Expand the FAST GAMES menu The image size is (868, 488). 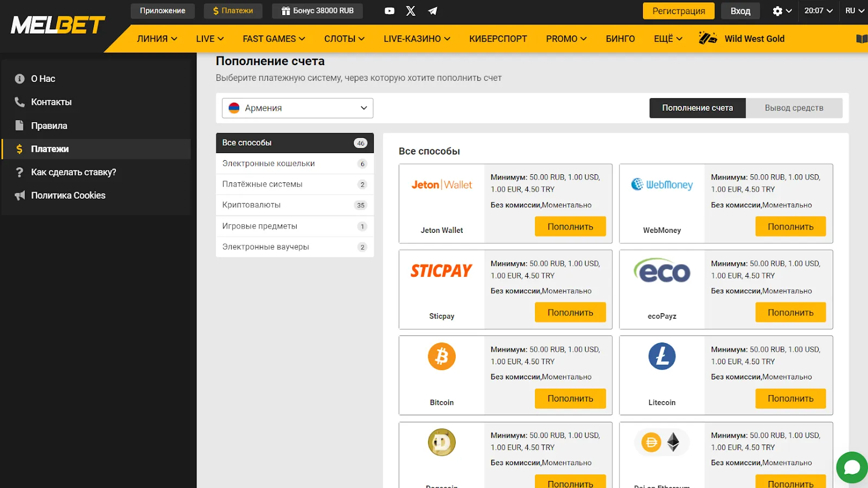tap(274, 39)
